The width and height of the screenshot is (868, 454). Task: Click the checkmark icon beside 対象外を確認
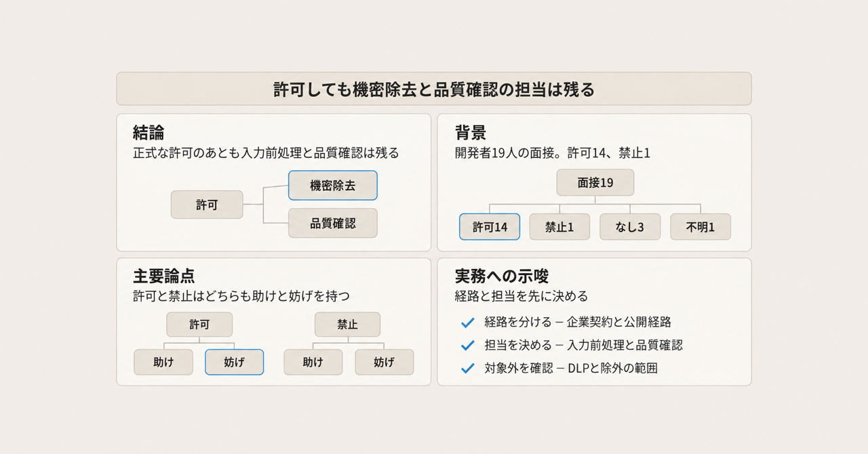click(x=467, y=369)
